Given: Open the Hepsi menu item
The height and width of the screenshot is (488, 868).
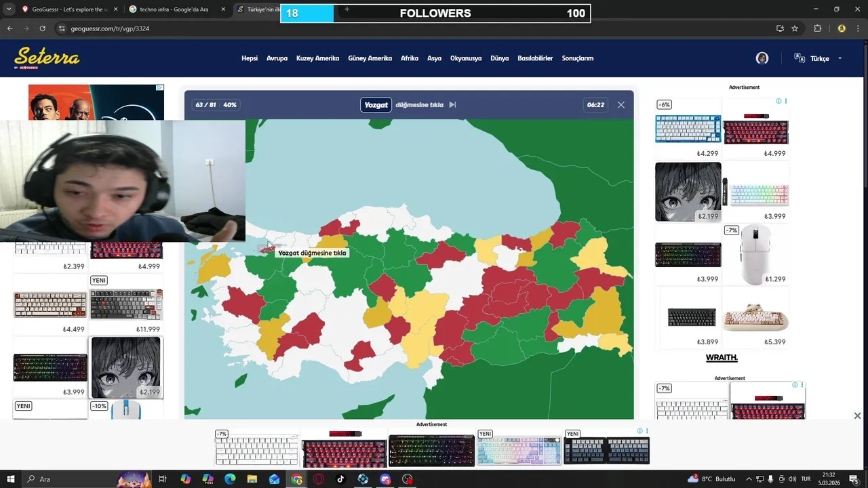Looking at the screenshot, I should tap(250, 58).
